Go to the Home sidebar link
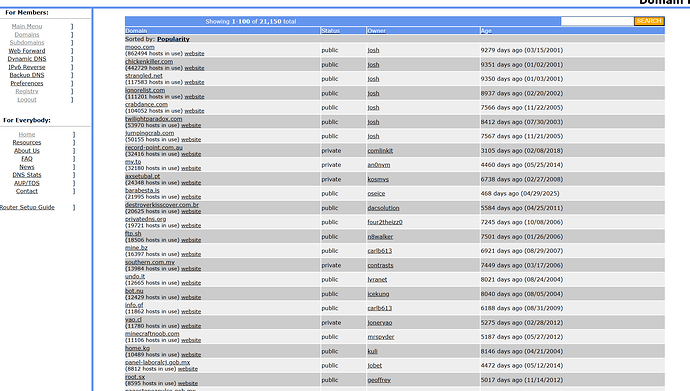This screenshot has height=391, width=690. pos(27,134)
